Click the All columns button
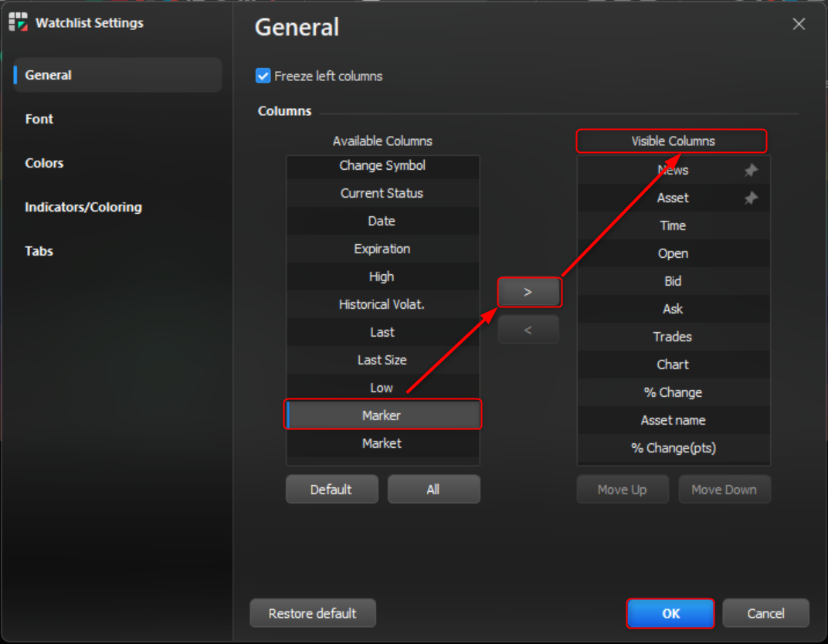Screen dimensions: 828x644 433,490
